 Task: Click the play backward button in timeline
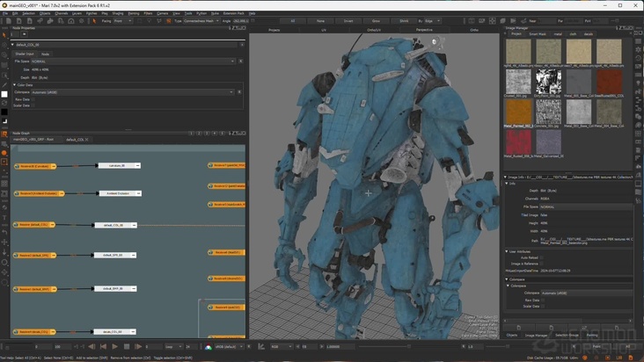(x=91, y=347)
